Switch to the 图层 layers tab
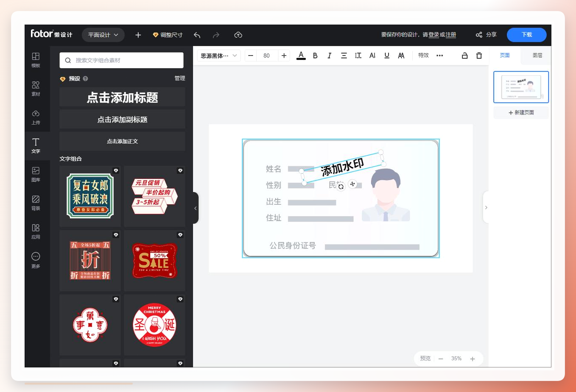The height and width of the screenshot is (392, 576). [537, 55]
